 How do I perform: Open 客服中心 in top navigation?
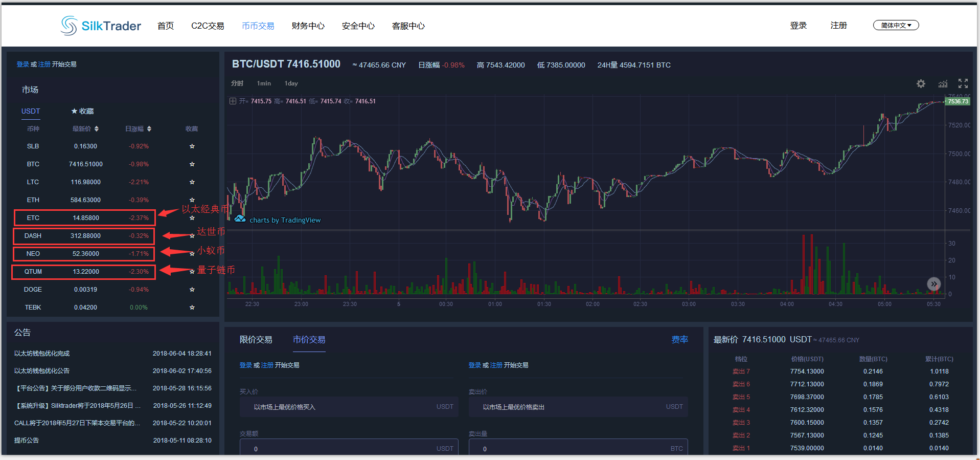click(x=408, y=26)
